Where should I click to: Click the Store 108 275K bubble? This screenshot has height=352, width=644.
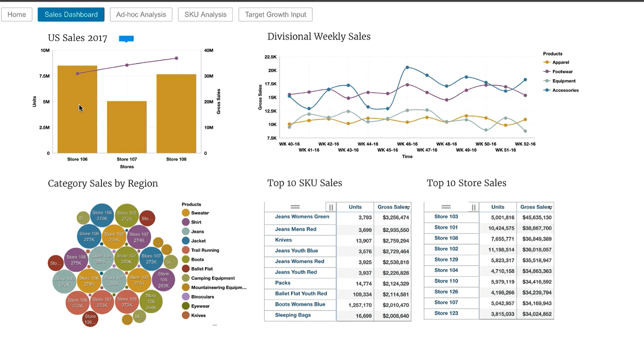[76, 260]
